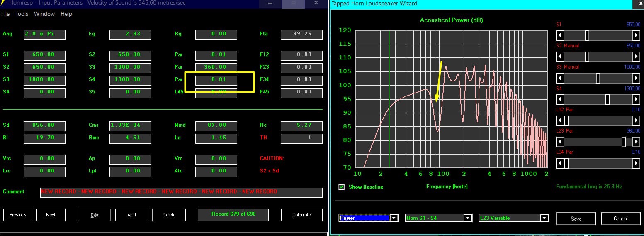Screen dimensions: 644x236
Task: Click the S1 slider thumb
Action: tap(587, 35)
